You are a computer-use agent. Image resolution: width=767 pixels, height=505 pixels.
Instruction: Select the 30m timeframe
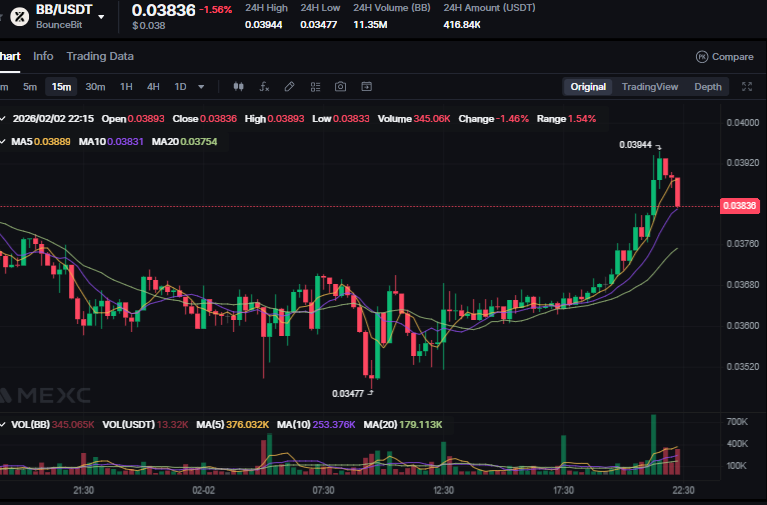click(95, 87)
